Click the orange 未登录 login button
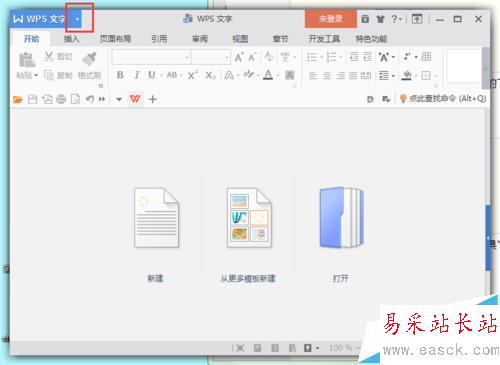This screenshot has height=365, width=500. pos(331,19)
